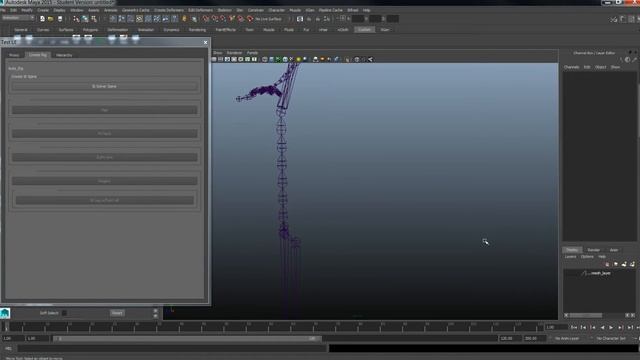Viewport: 640px width, 360px height.
Task: Toggle the curves selection mask
Action: click(x=131, y=19)
